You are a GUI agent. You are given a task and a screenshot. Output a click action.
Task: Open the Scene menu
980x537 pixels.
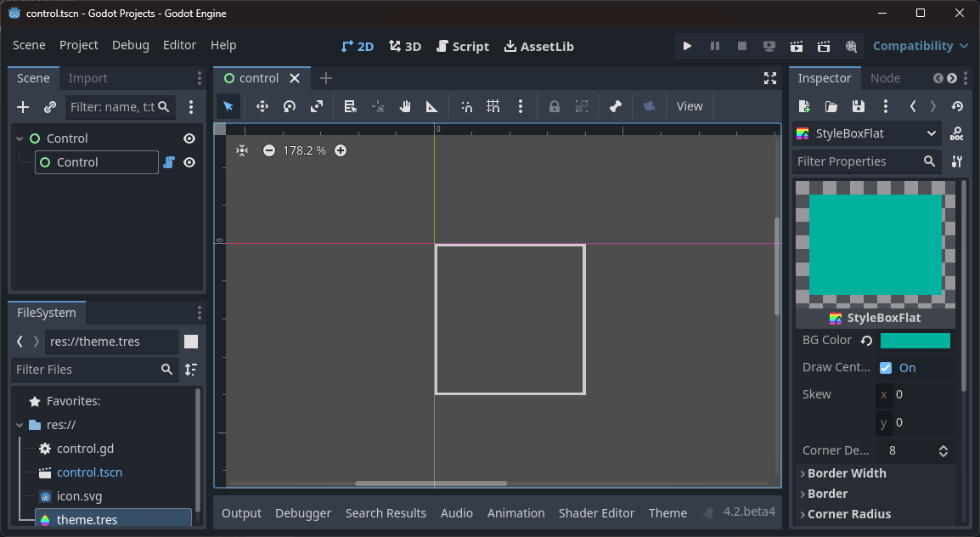point(29,45)
